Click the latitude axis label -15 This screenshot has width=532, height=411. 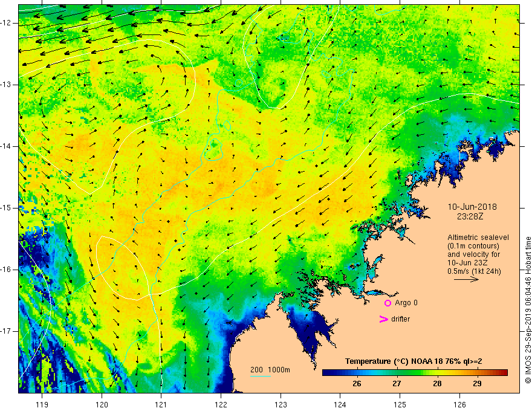[x=6, y=208]
